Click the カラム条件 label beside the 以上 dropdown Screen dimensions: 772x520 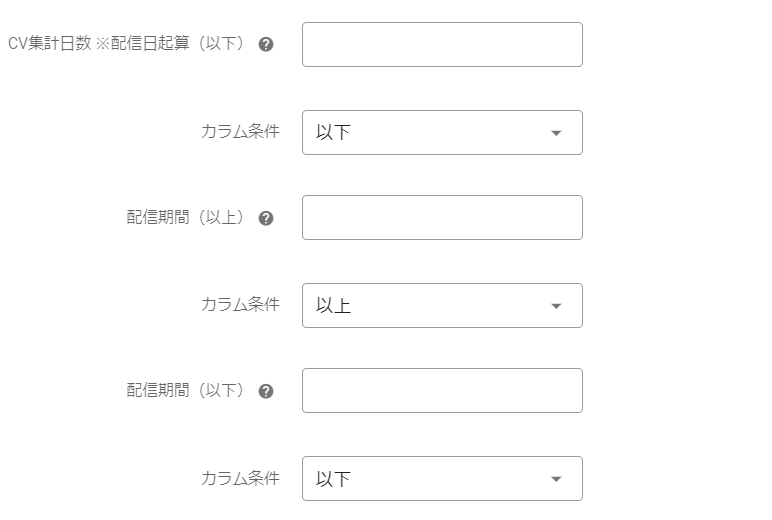pos(240,305)
